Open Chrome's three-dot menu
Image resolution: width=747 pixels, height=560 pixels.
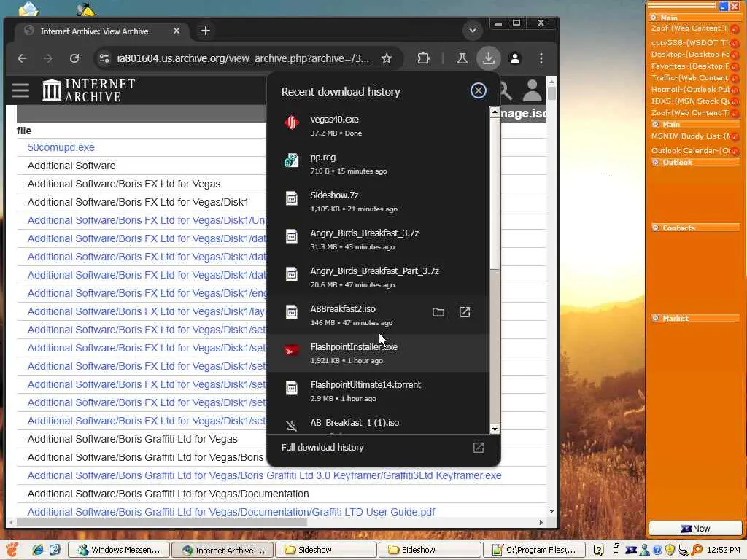click(541, 58)
